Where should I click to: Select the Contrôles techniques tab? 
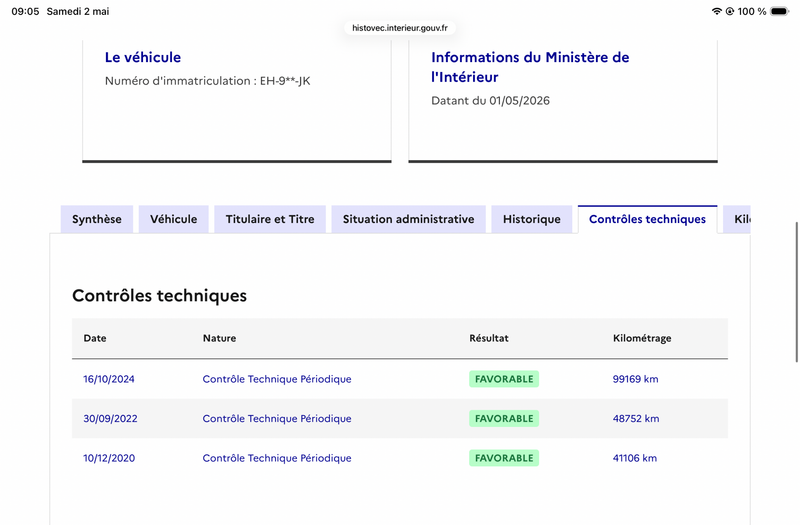coord(647,219)
